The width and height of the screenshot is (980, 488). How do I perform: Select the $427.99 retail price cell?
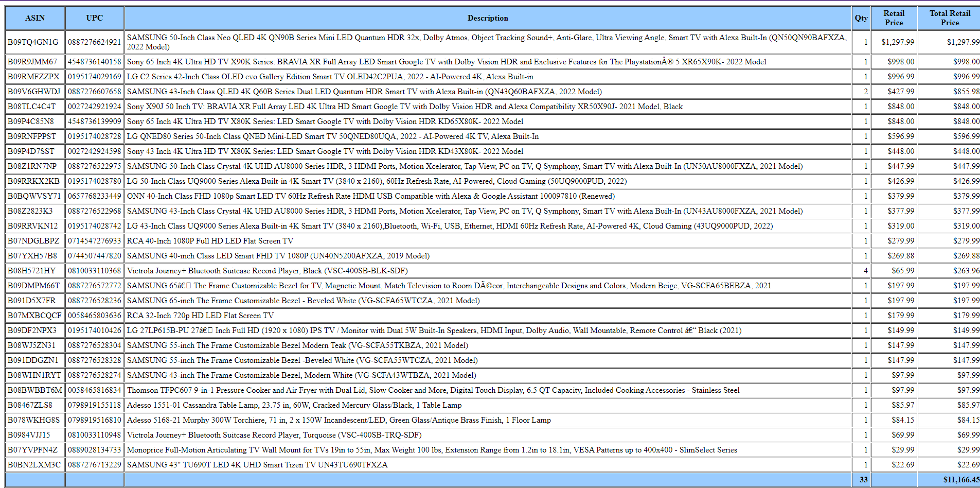coord(894,92)
